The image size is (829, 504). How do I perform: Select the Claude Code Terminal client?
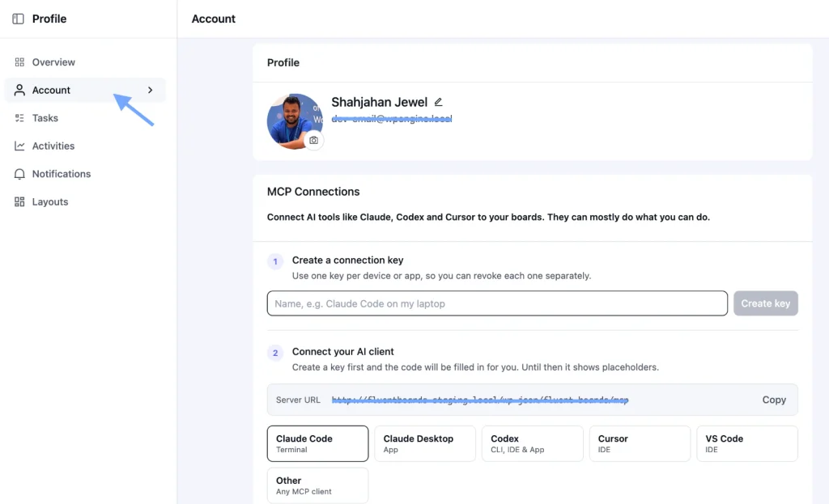click(x=317, y=444)
